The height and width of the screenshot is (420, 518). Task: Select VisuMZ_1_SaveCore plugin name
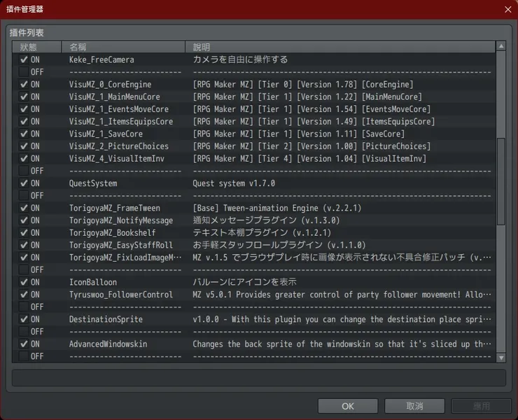pyautogui.click(x=106, y=134)
